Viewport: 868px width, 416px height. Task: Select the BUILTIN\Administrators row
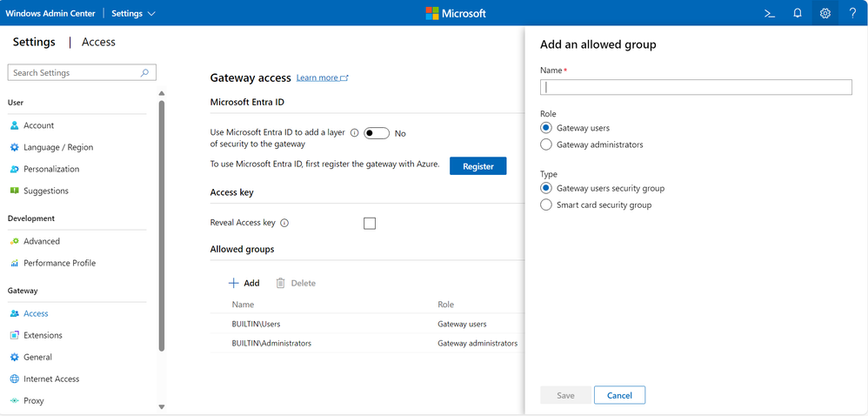368,344
